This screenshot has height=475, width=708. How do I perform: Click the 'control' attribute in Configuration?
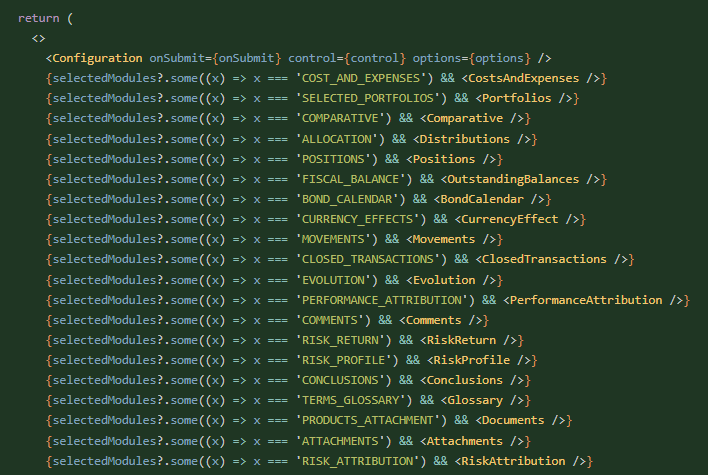pos(312,58)
